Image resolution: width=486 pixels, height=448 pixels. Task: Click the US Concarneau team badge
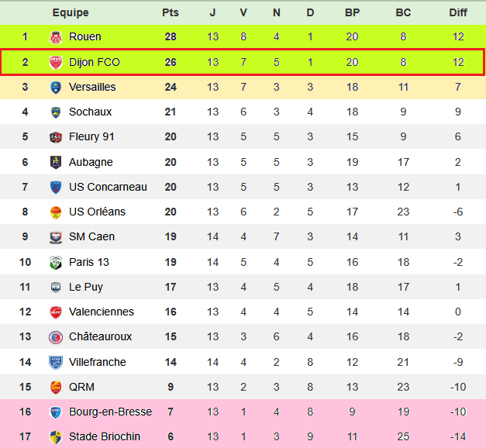pyautogui.click(x=56, y=187)
